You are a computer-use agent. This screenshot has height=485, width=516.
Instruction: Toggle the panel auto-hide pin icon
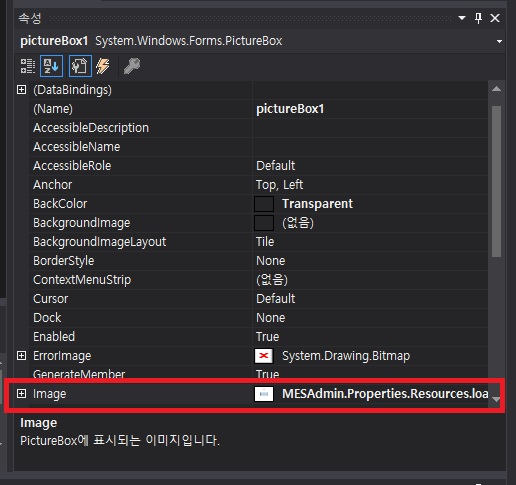(478, 18)
